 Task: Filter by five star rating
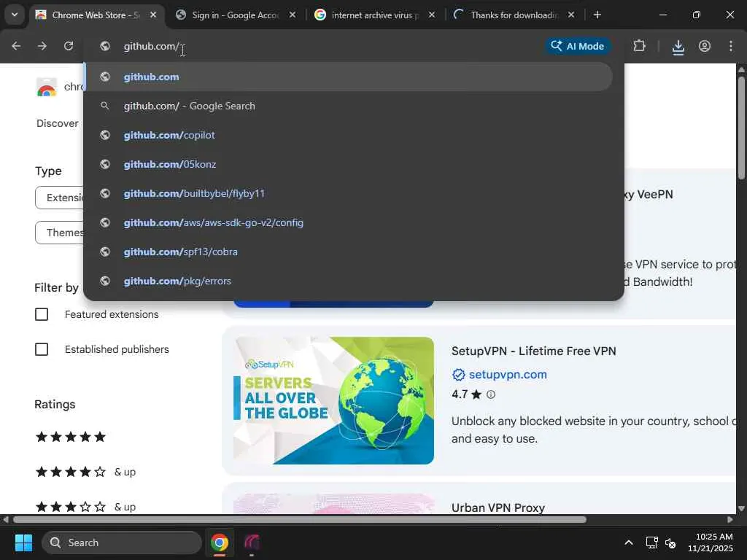click(x=71, y=437)
